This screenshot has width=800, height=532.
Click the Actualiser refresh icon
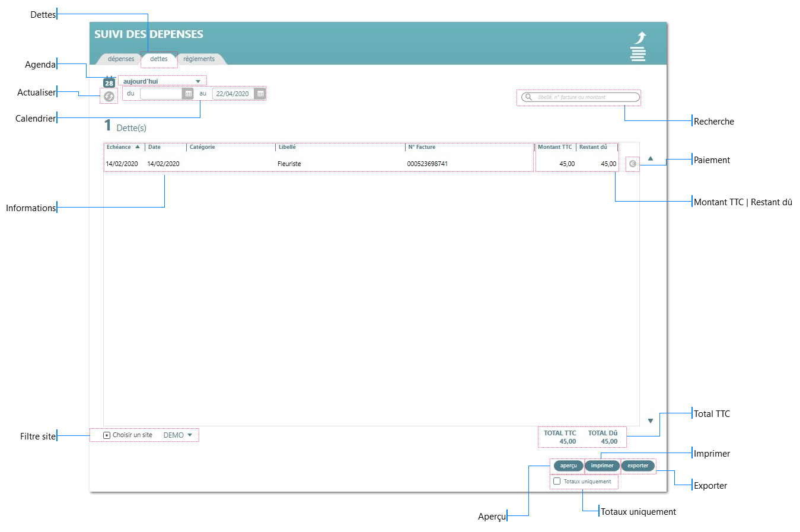[109, 96]
